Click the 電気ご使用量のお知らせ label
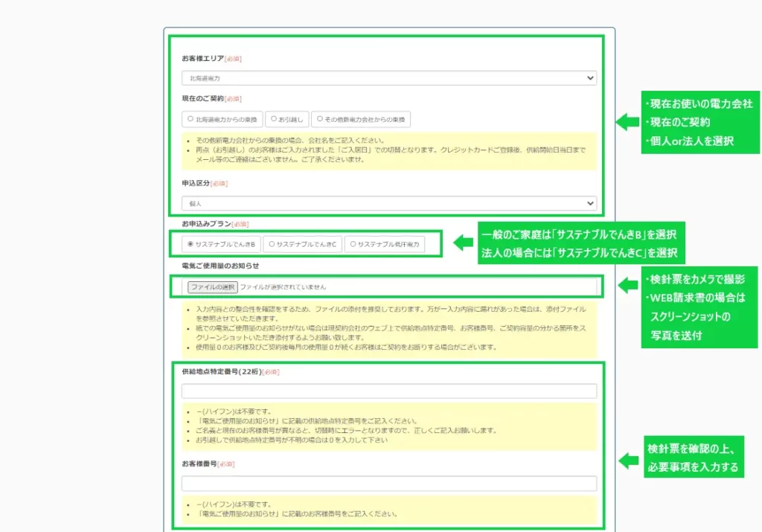 (x=220, y=266)
